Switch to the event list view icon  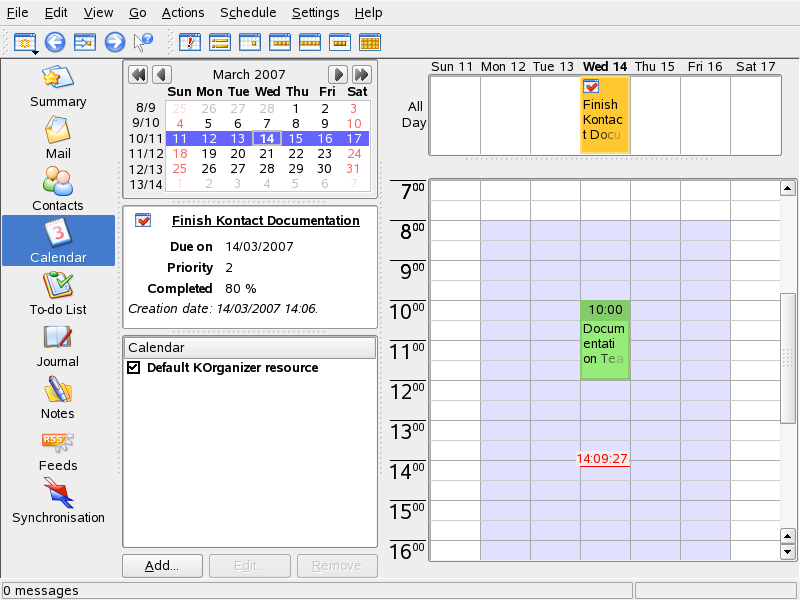[220, 42]
